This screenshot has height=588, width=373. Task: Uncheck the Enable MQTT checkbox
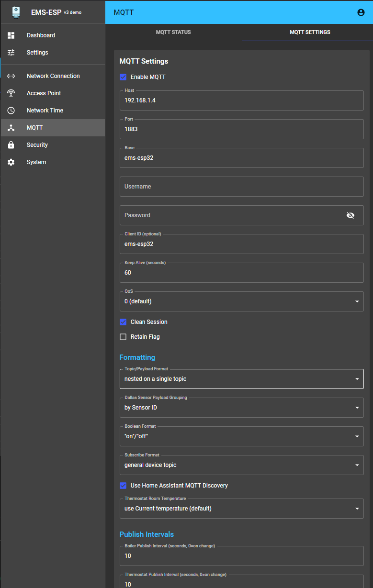pyautogui.click(x=123, y=77)
